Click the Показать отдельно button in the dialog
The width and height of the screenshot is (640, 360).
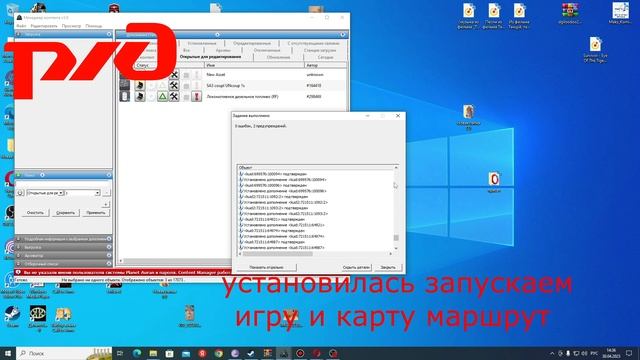pos(267,267)
